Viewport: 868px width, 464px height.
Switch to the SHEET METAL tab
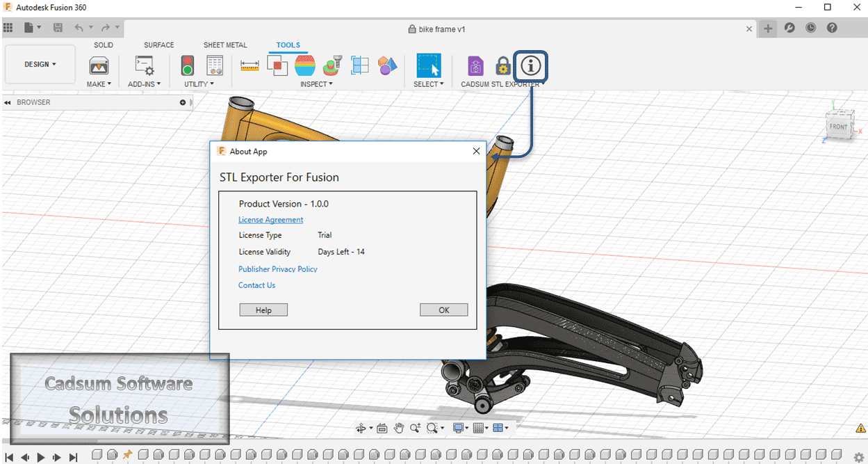point(224,45)
